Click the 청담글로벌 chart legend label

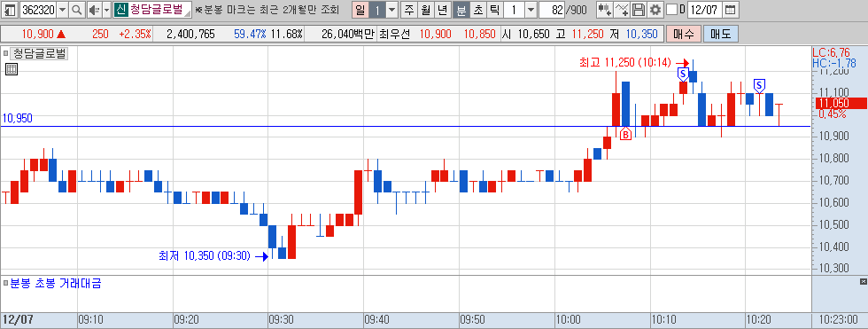(39, 54)
